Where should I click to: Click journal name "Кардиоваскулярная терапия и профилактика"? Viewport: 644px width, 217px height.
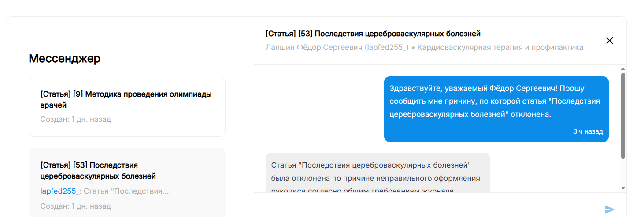[x=500, y=47]
